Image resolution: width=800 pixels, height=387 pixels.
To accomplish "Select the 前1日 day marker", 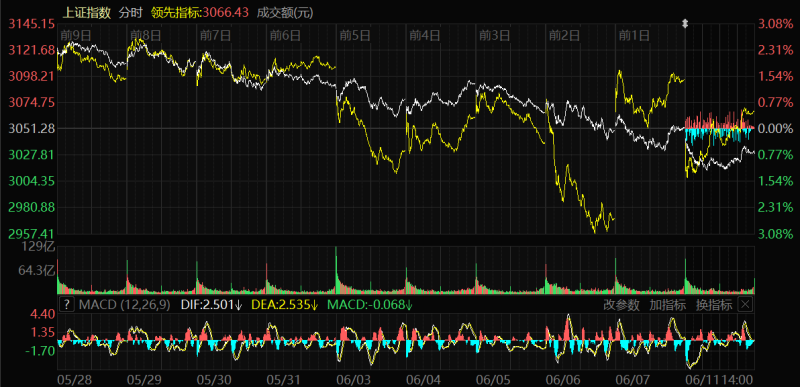I will point(634,35).
